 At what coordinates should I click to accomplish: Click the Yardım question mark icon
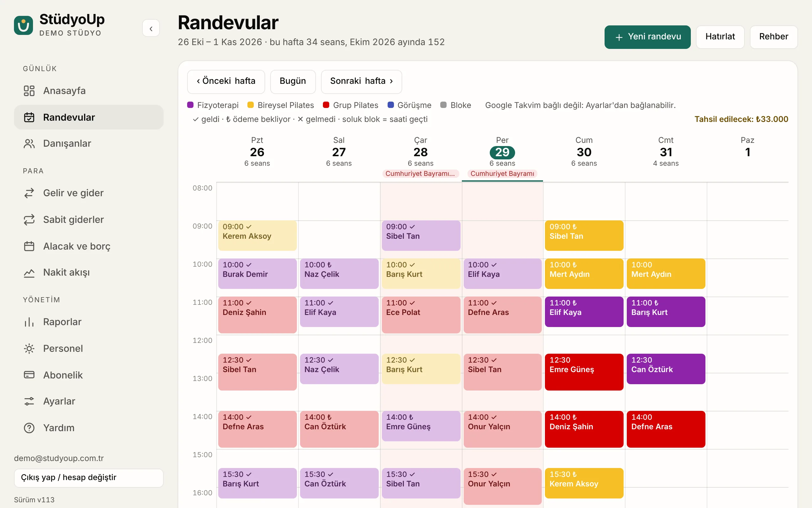[29, 428]
